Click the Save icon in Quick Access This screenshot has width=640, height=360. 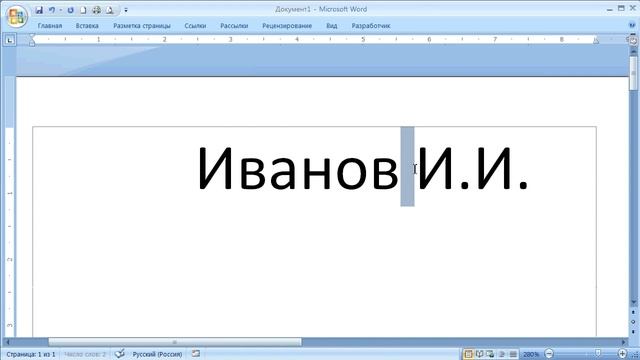(x=39, y=10)
